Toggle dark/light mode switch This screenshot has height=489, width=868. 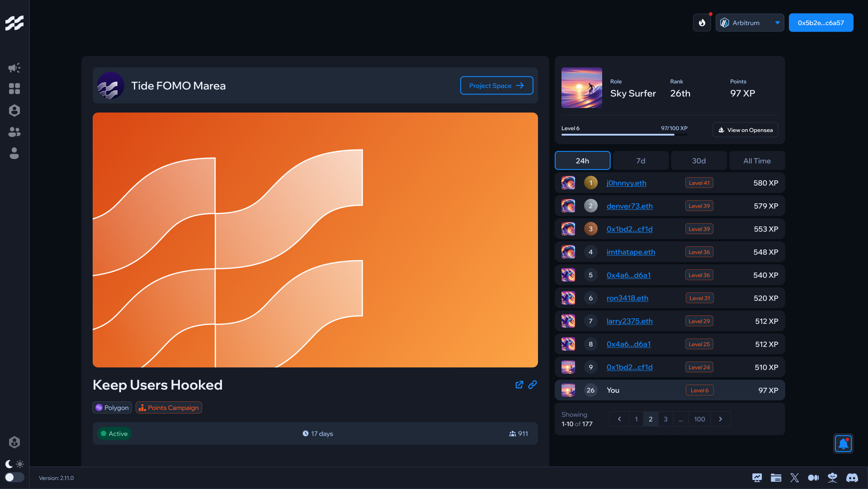pos(14,477)
